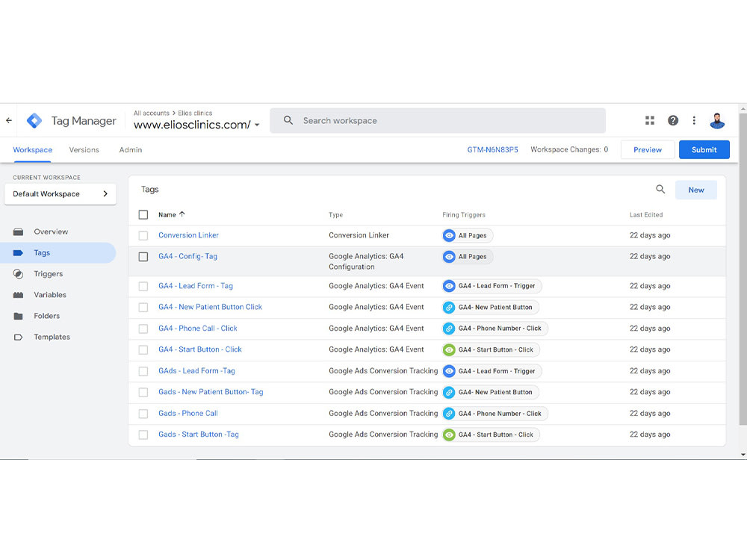Click the GA4- New Patient Button trigger chip in Gads row

click(492, 392)
